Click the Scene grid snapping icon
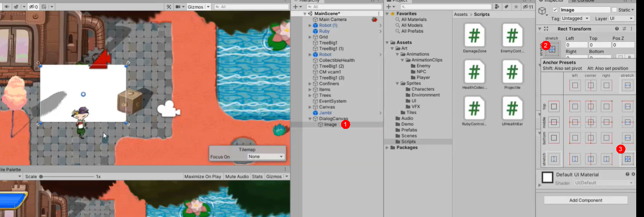Screen dimensions: 644x217 click(x=45, y=7)
